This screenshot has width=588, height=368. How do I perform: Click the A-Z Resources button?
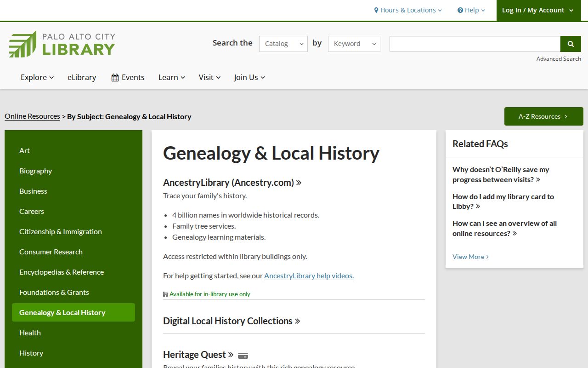click(544, 116)
